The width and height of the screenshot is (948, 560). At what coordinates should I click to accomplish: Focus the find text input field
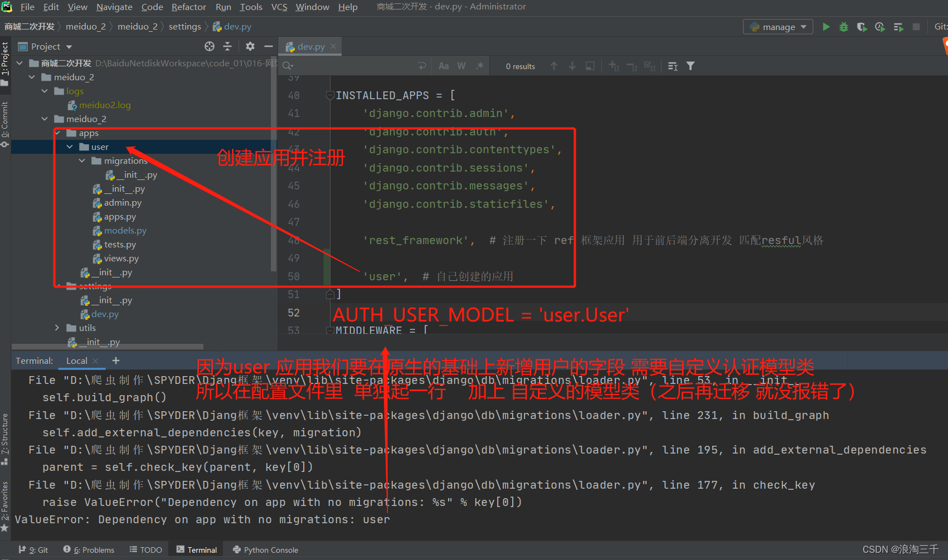click(x=354, y=66)
